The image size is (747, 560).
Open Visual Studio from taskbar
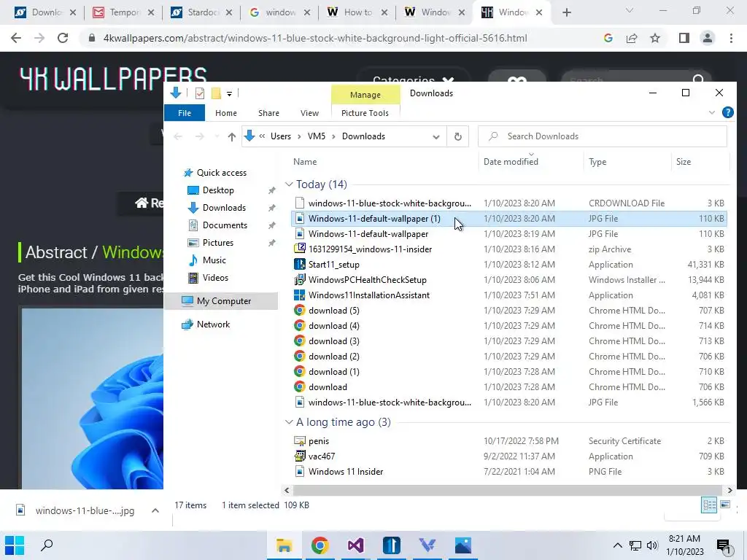click(355, 545)
